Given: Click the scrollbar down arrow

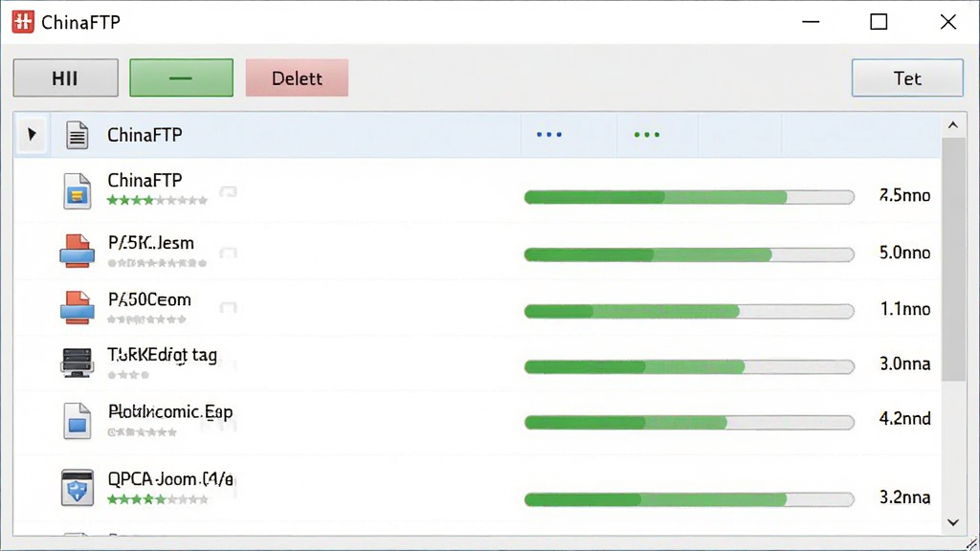Looking at the screenshot, I should (953, 522).
